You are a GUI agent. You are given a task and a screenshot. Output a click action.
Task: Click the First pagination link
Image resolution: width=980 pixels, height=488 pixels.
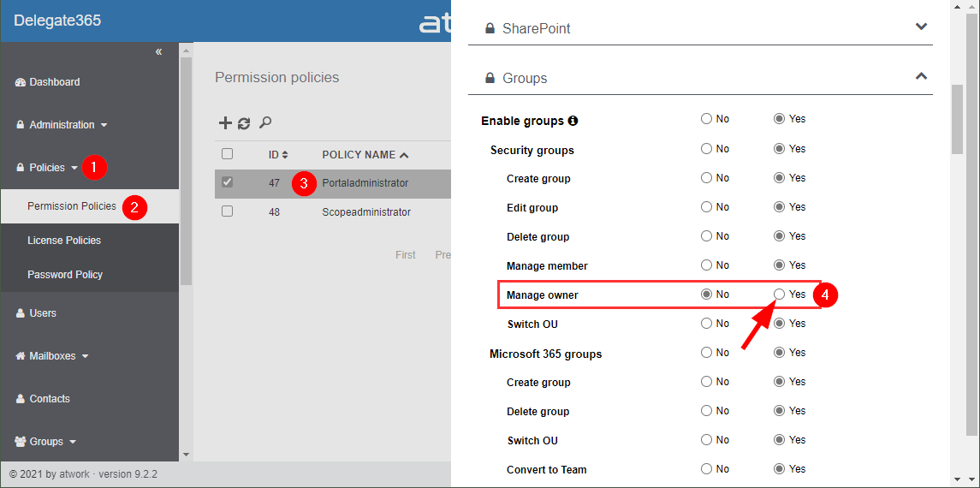click(x=406, y=255)
